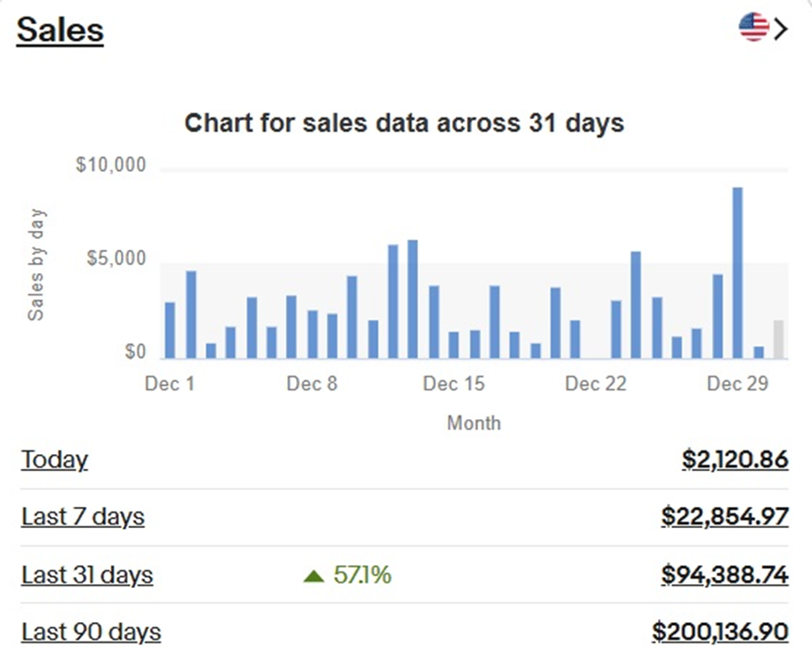Click the $22,854.97 sales total
Image resolution: width=812 pixels, height=661 pixels.
(724, 517)
